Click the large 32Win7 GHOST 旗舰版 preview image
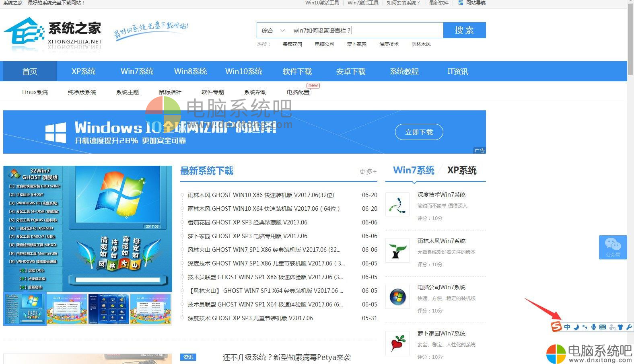634x364 pixels. point(88,229)
